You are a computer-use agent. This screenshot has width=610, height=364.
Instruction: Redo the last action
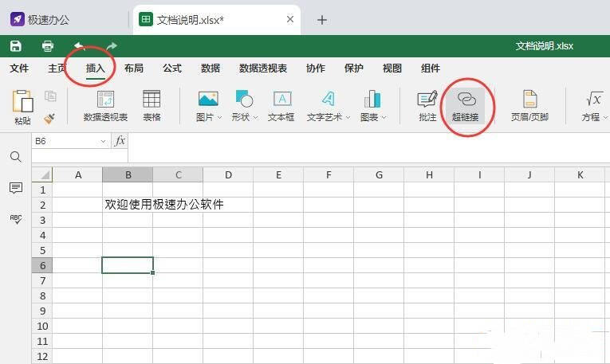click(112, 46)
